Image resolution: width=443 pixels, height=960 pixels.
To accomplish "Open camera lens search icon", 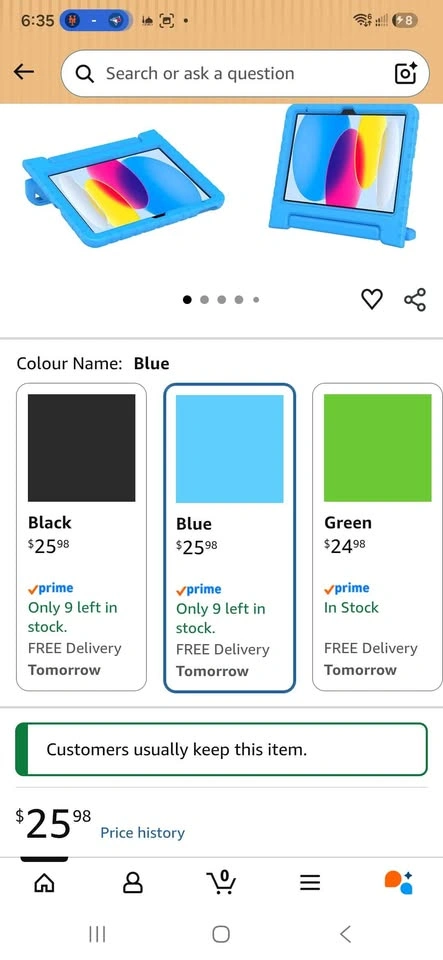I will point(405,74).
